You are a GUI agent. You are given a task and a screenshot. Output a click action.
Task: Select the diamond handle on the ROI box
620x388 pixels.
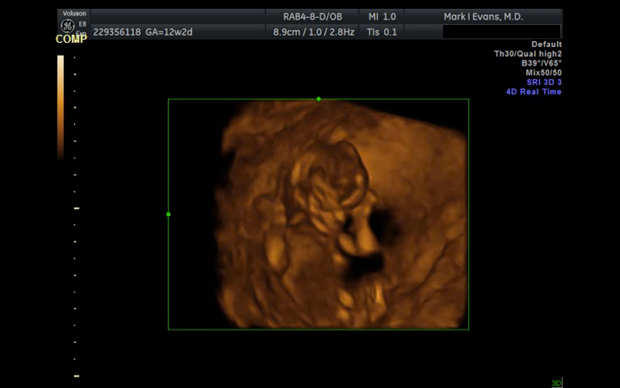319,99
